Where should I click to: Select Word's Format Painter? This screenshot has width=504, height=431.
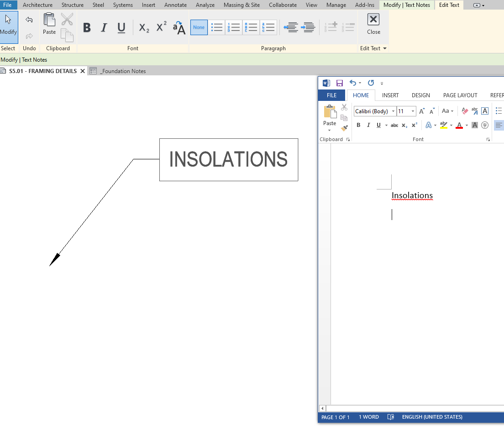coord(344,128)
